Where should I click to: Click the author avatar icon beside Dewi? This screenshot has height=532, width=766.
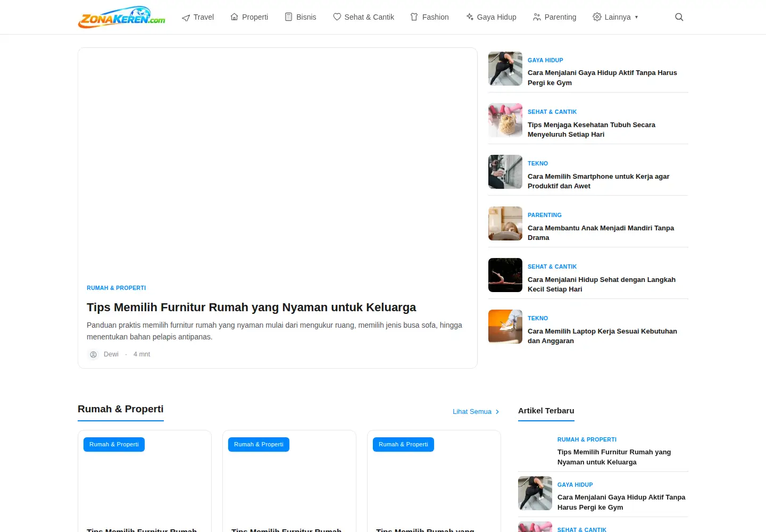pyautogui.click(x=93, y=354)
